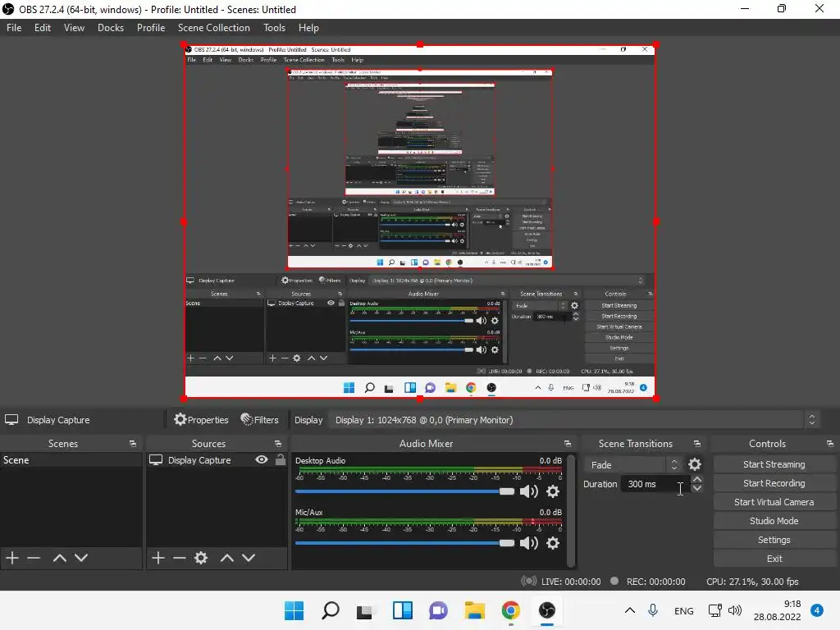This screenshot has height=630, width=840.
Task: Open the View menu
Action: [x=74, y=28]
